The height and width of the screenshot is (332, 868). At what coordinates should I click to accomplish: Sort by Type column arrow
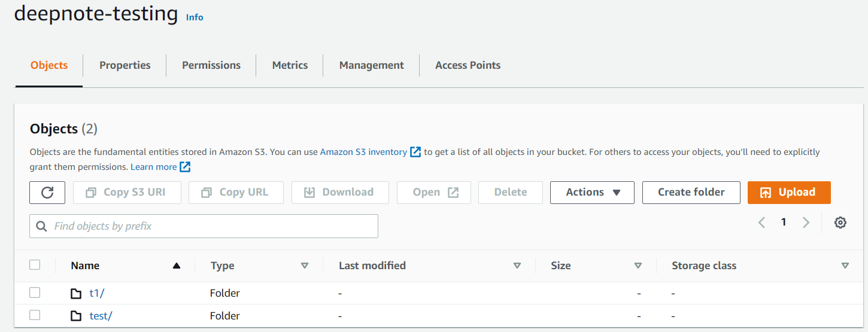point(305,266)
